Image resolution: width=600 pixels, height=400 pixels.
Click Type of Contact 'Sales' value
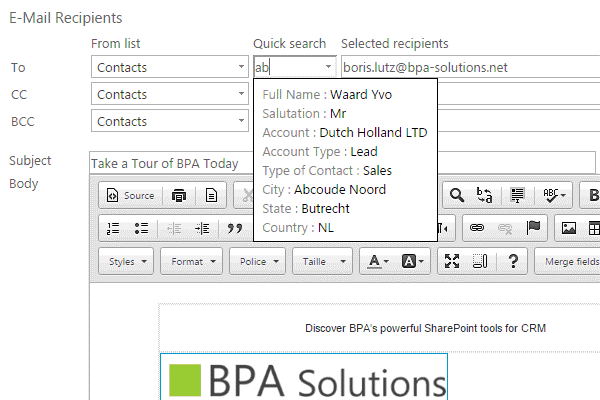(x=377, y=171)
